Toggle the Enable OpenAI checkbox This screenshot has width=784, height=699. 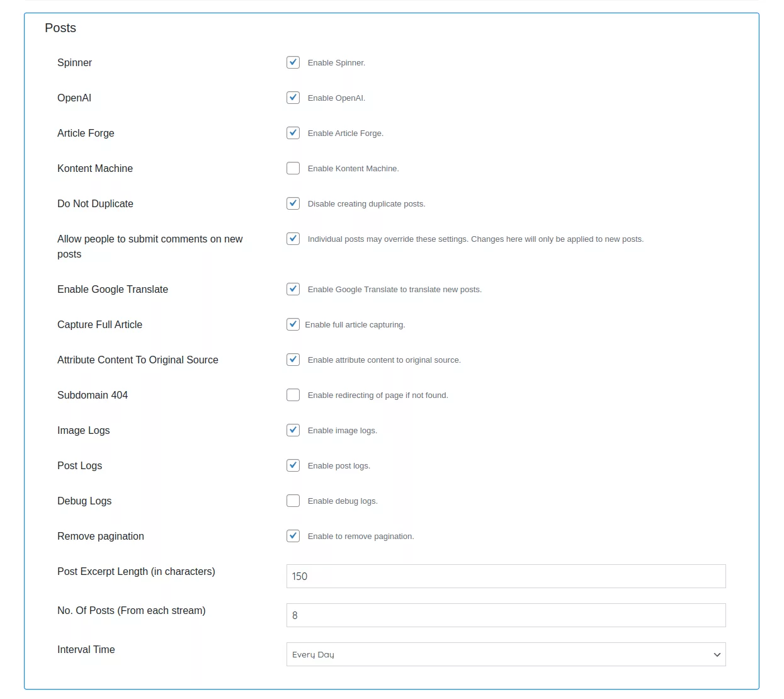293,98
